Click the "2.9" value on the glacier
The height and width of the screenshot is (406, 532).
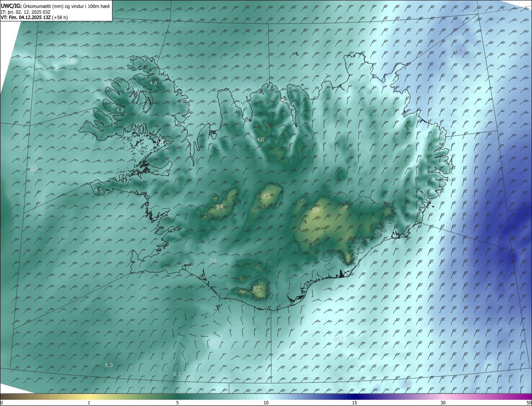(266, 196)
